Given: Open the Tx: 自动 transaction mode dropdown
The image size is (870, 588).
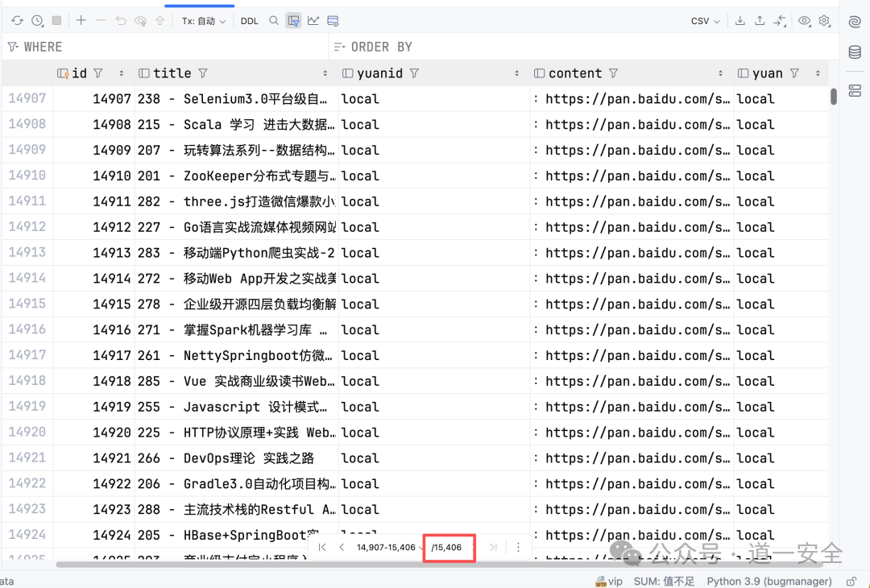Looking at the screenshot, I should pos(203,20).
